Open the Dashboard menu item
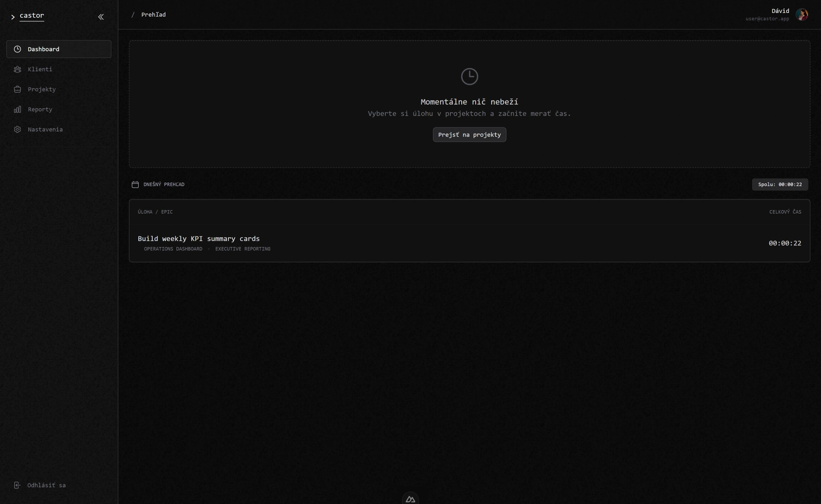Screen dimensions: 821x504 [59, 49]
